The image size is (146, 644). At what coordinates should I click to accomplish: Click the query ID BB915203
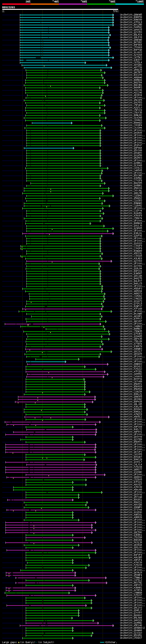pos(8,8)
